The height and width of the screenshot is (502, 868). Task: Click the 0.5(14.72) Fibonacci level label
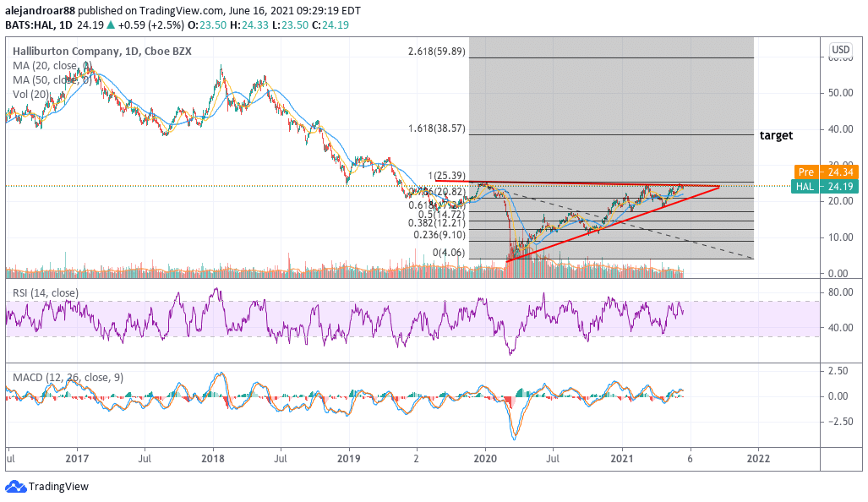pos(442,214)
